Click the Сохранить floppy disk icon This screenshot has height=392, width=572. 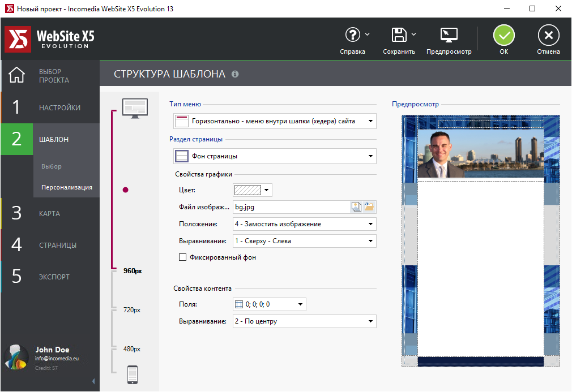coord(399,35)
